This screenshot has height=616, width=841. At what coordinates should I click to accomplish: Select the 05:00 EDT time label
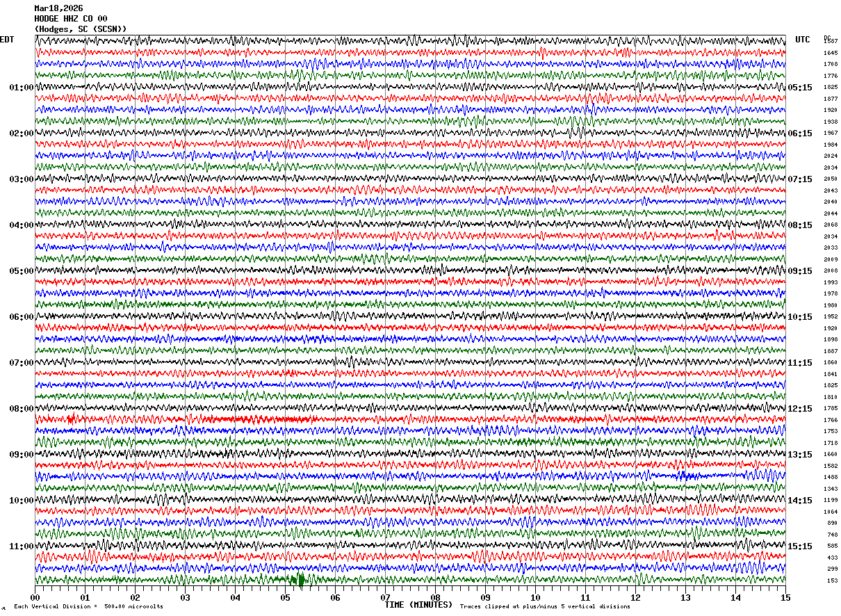(x=22, y=271)
